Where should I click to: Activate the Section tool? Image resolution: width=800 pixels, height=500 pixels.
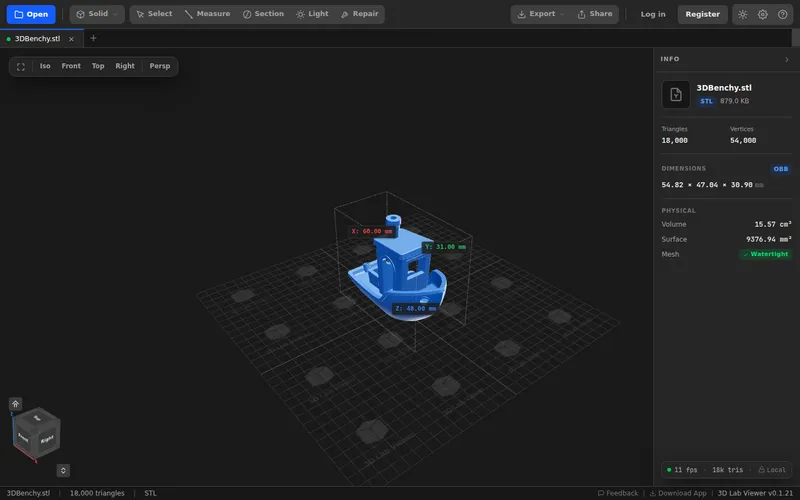point(263,14)
